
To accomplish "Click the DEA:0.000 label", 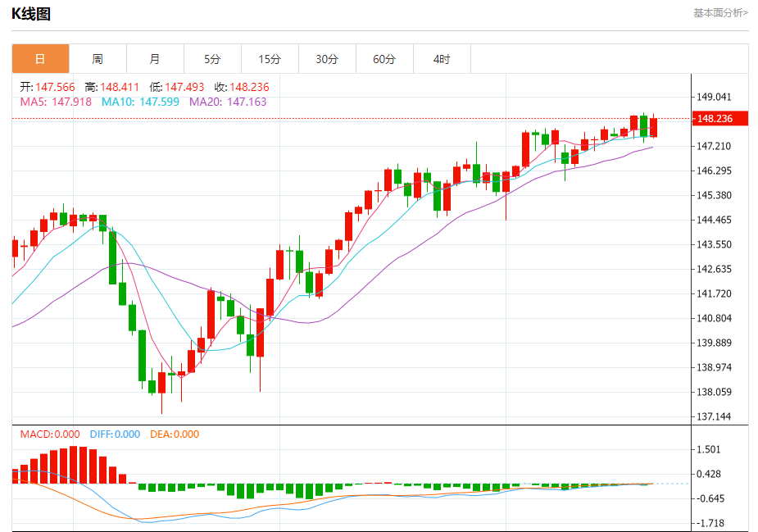I will pyautogui.click(x=175, y=434).
